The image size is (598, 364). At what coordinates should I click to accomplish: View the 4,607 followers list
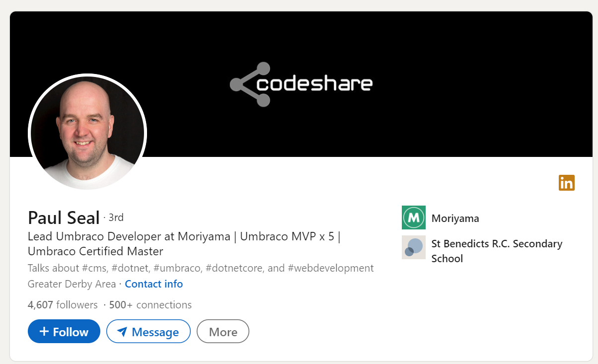(63, 304)
